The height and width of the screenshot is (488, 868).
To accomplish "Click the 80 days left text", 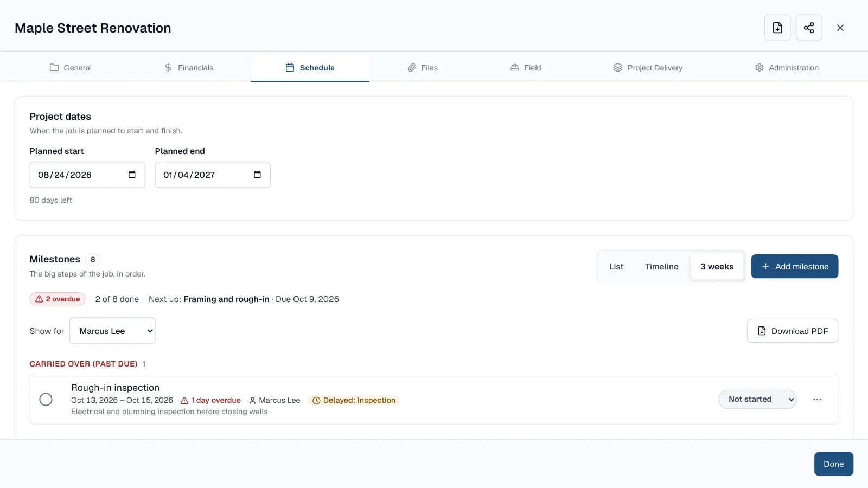I will pos(51,200).
